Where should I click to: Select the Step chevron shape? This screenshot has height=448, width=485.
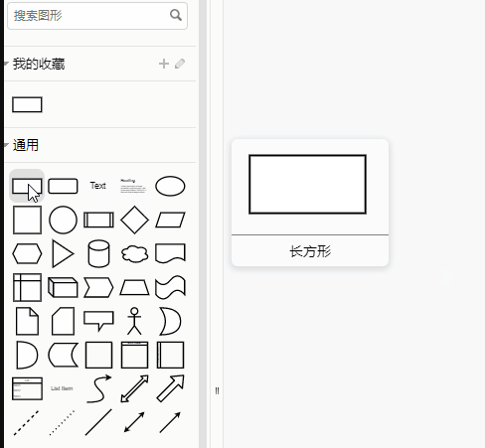[x=98, y=287]
